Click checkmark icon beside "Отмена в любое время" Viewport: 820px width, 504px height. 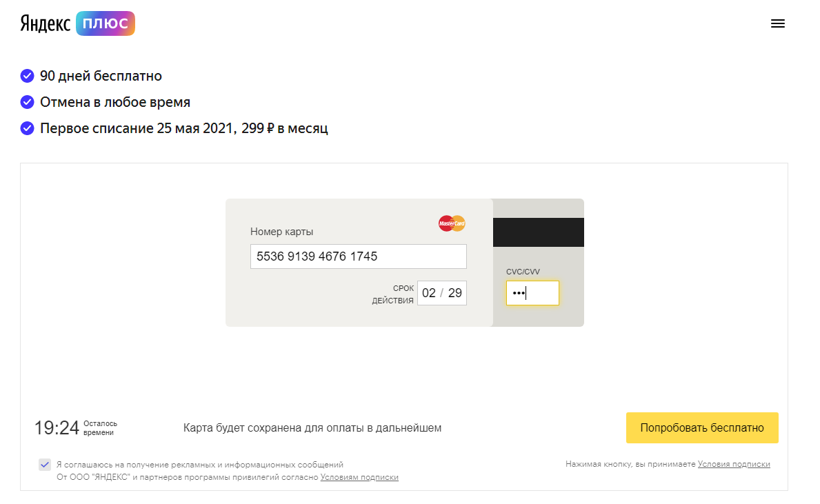pos(28,102)
